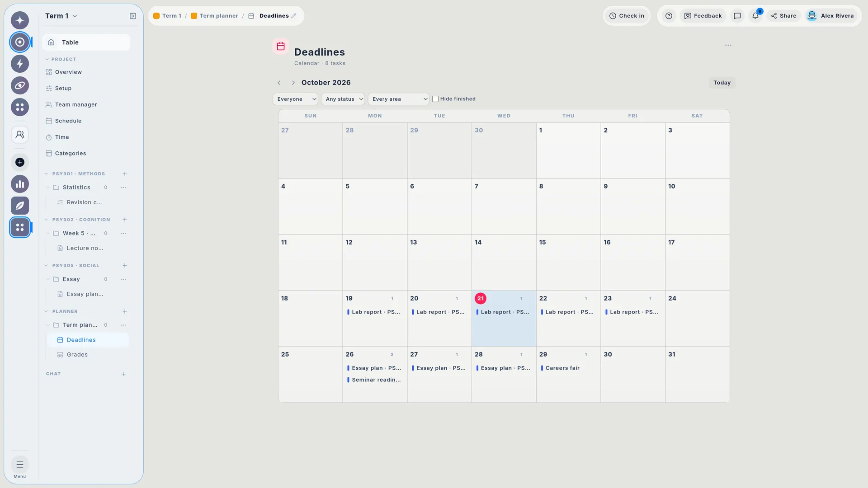This screenshot has width=868, height=488.
Task: Click the planet orbit icon in the rail
Action: 20,85
